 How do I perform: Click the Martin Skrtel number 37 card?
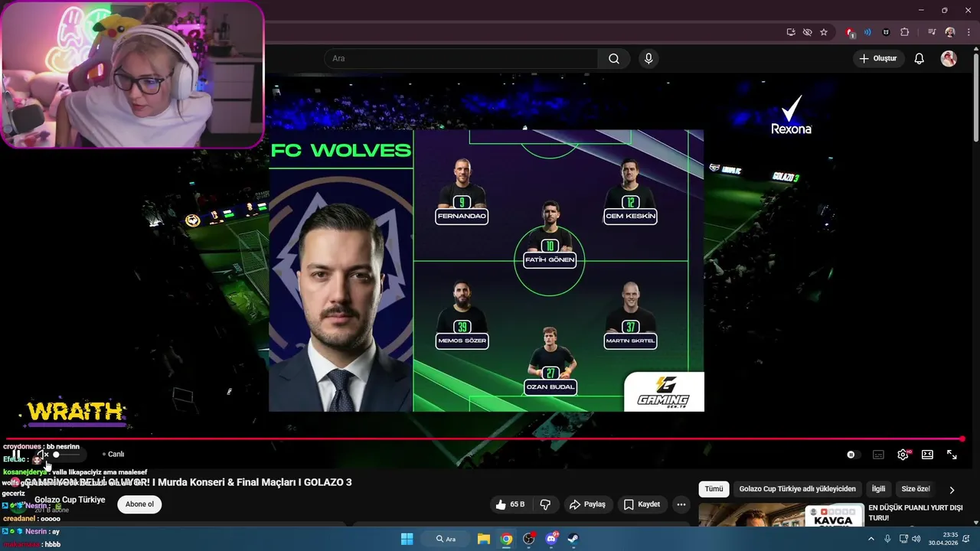pos(630,315)
